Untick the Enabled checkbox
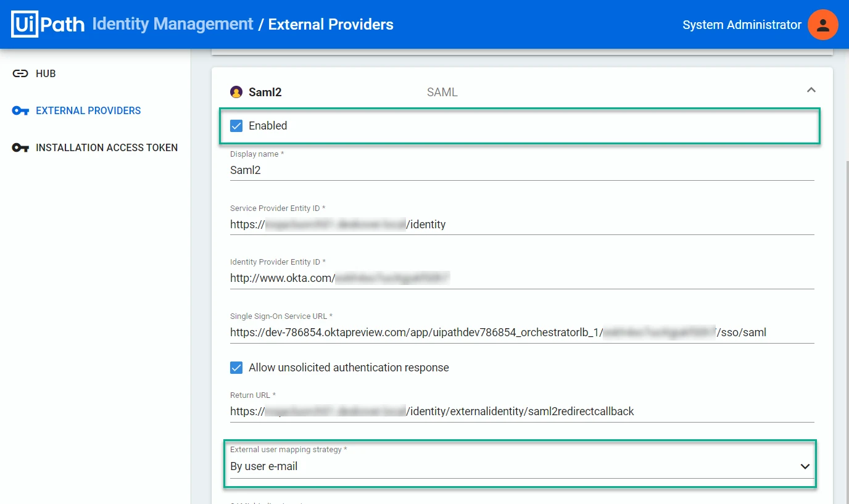 coord(236,126)
